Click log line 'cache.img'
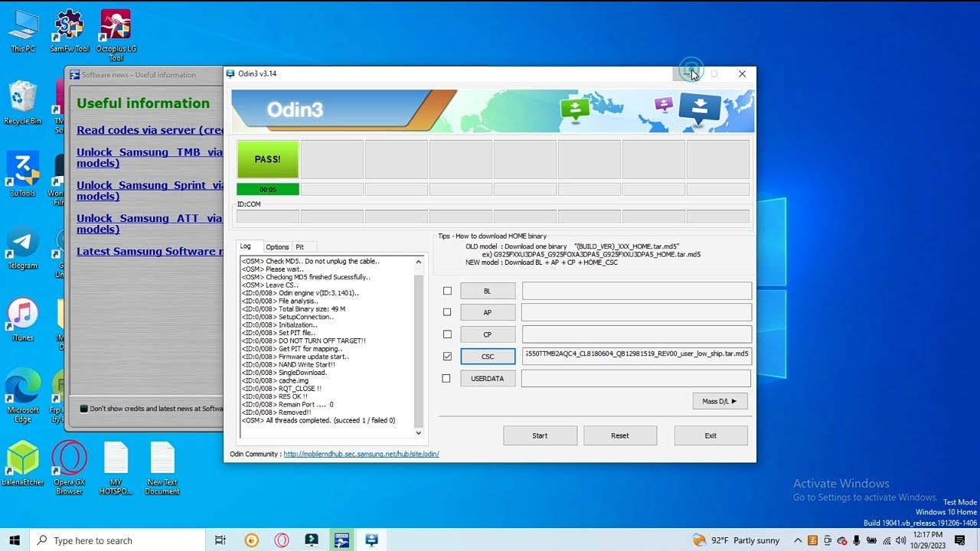 tap(275, 380)
